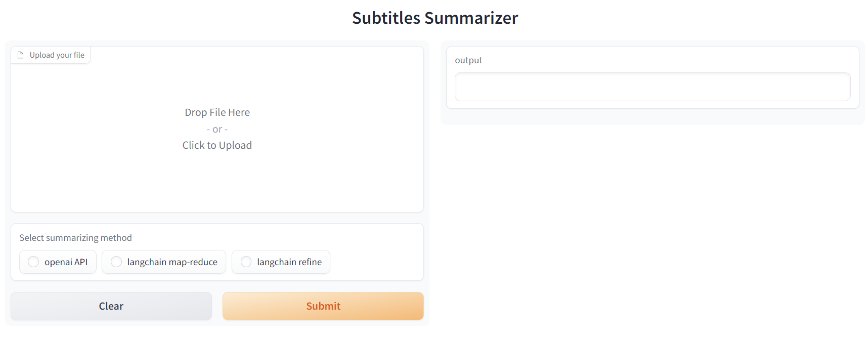Select the langchain map-reduce radio circle

point(116,262)
